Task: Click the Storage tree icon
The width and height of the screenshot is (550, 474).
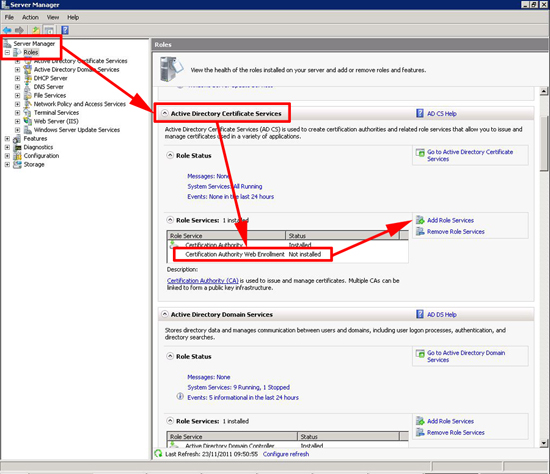Action: tap(17, 164)
